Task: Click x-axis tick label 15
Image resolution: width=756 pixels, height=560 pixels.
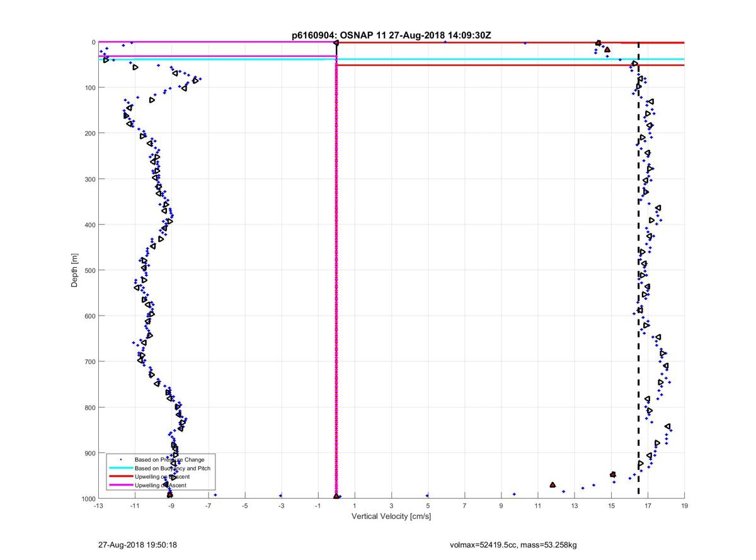Action: tap(611, 506)
